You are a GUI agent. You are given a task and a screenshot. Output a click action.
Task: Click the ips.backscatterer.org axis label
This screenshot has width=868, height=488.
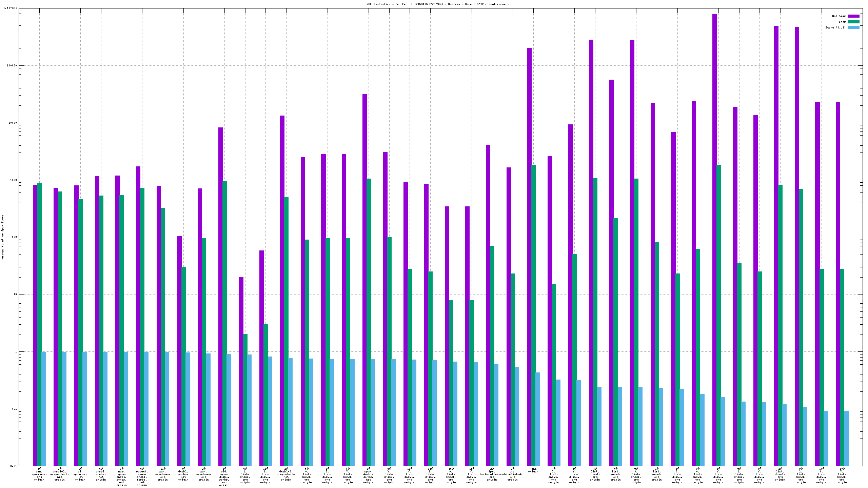coord(492,474)
